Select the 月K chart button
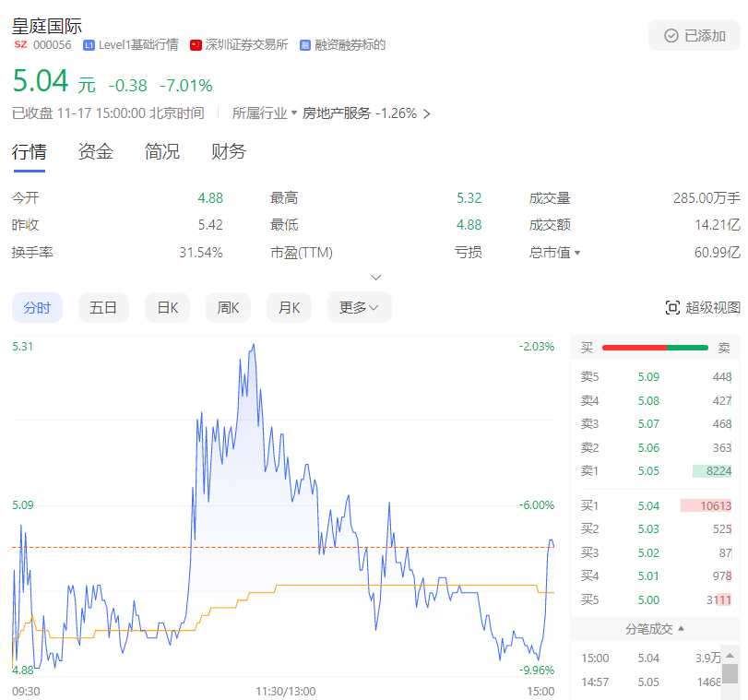The height and width of the screenshot is (700, 748). point(289,308)
